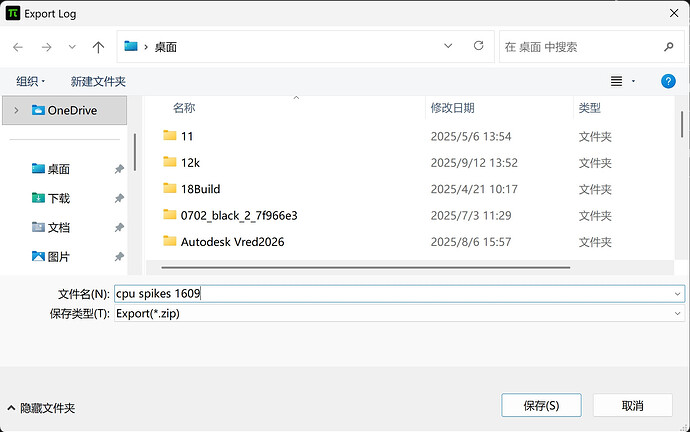This screenshot has height=432, width=690.
Task: Sort files by 修改日期 column header
Action: pyautogui.click(x=452, y=107)
